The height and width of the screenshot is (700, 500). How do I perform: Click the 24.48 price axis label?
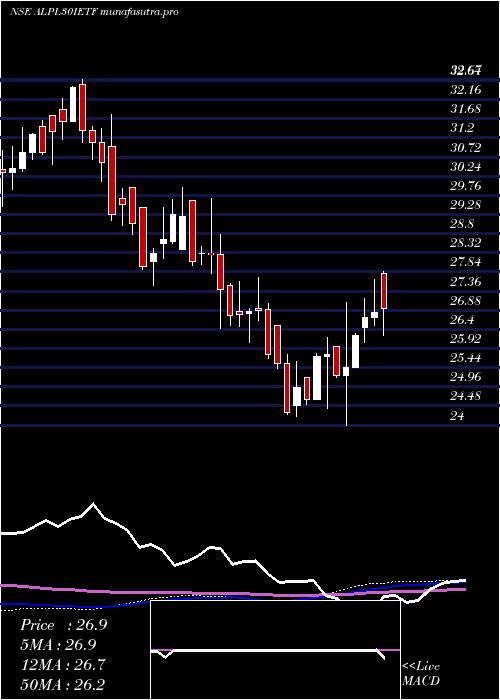(466, 396)
